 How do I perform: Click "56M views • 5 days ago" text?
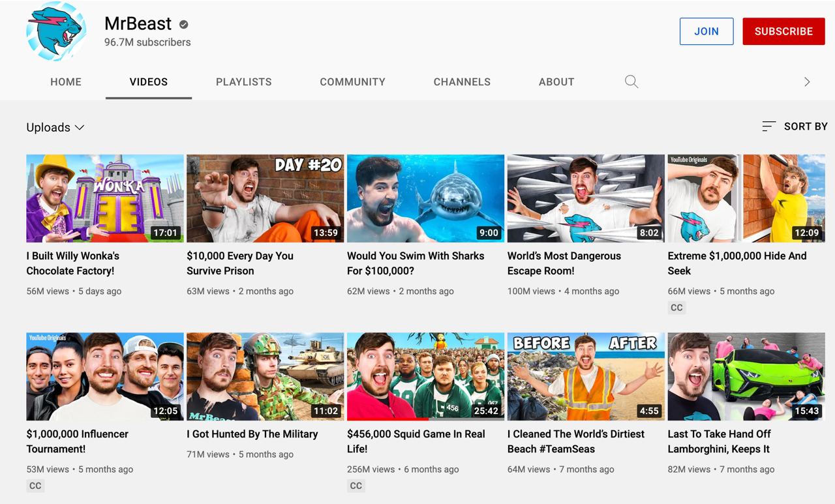click(x=74, y=291)
